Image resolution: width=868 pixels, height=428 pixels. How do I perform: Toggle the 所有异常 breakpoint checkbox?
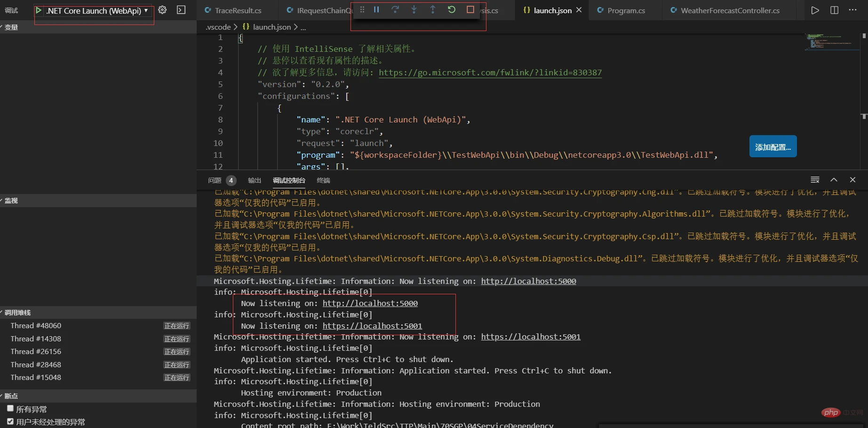(10, 408)
